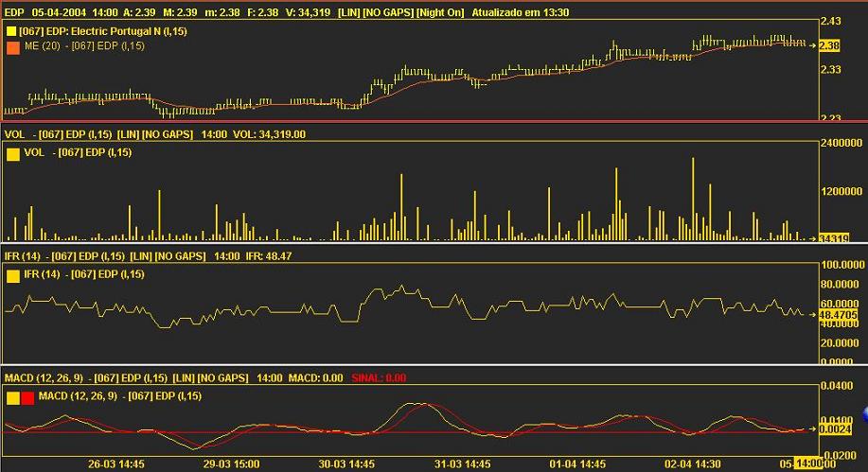
Task: Select the '[067] EDP: Electric Portugal N (I,15)' legend label
Action: coord(103,31)
